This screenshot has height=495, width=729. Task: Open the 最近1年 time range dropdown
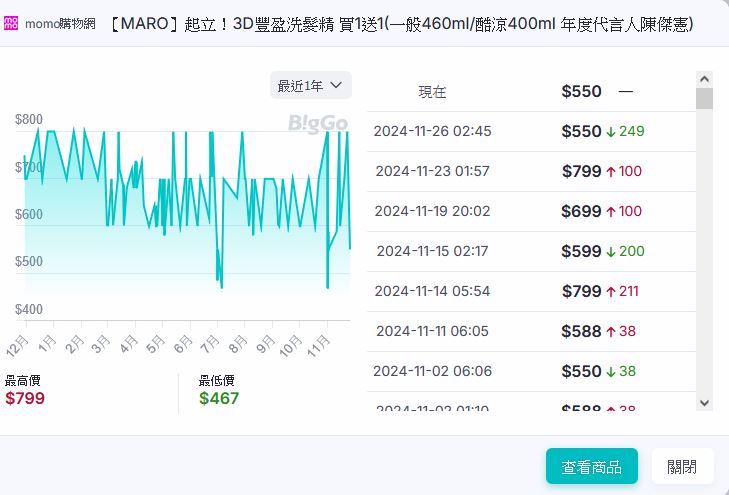pyautogui.click(x=310, y=86)
